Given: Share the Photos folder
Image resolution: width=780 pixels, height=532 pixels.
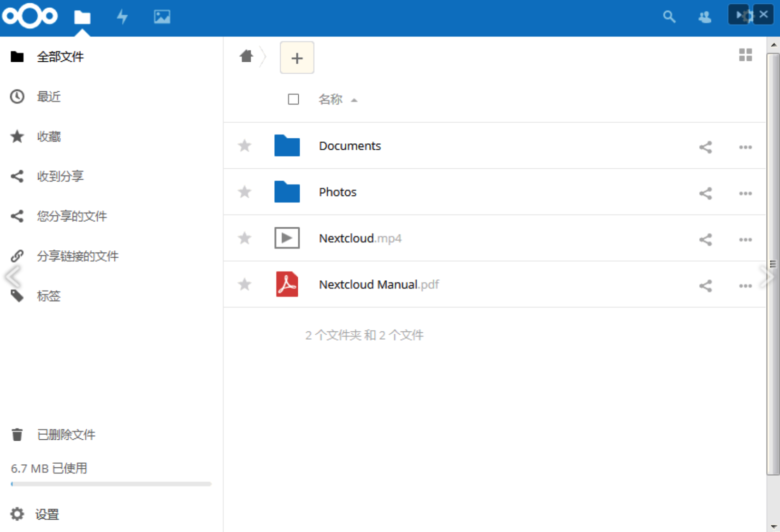Looking at the screenshot, I should click(x=705, y=193).
